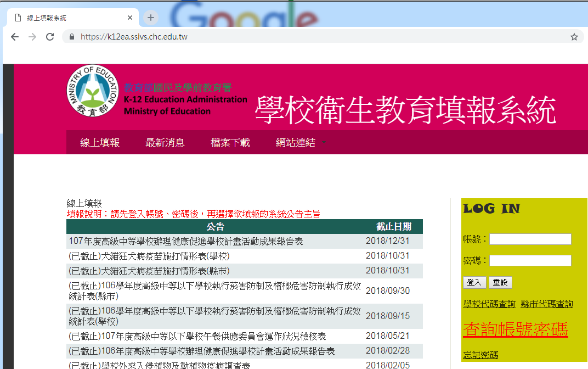Select (已截止)犬貓狂犬病疫苗施打情形表(縣市) row
588x369 pixels.
tap(245, 271)
